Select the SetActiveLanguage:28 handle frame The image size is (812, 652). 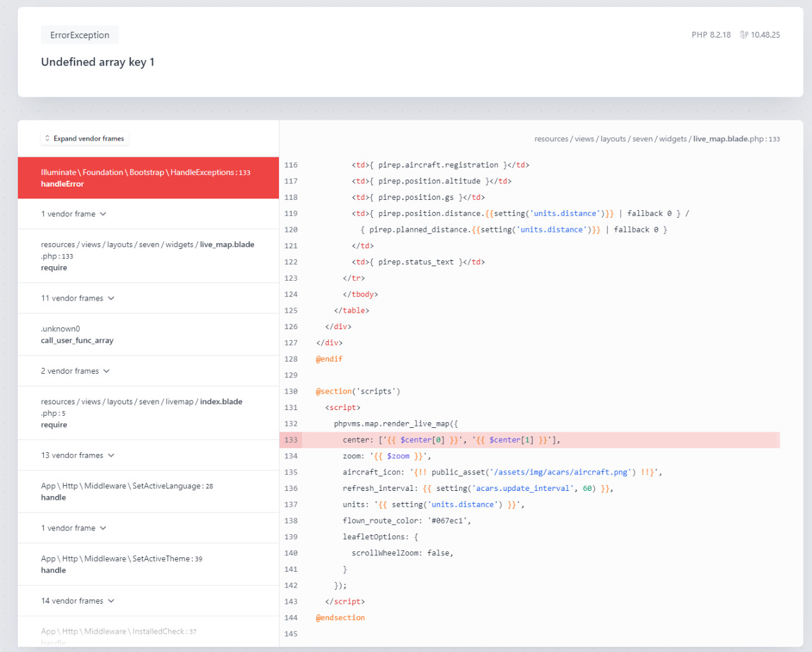[148, 492]
